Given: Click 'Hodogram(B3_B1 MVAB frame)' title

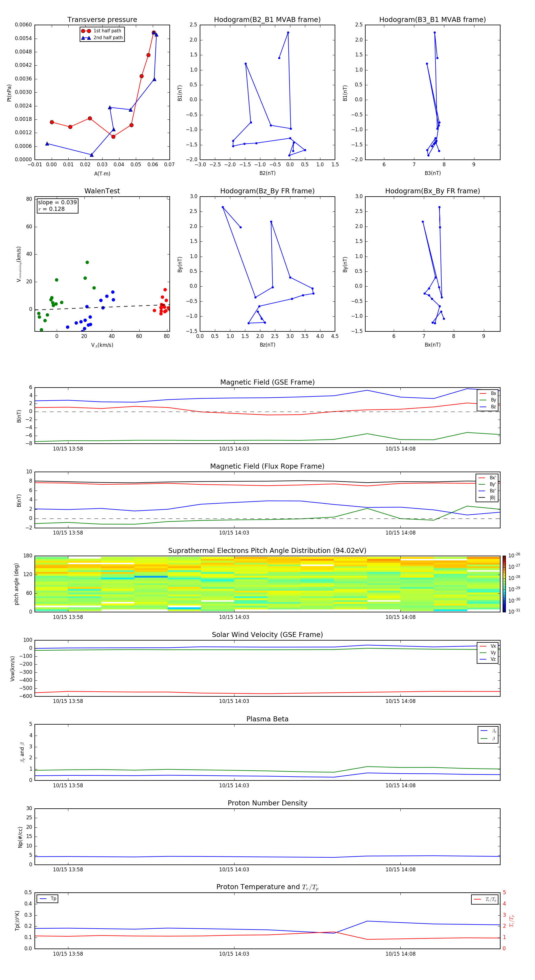Looking at the screenshot, I should 432,20.
